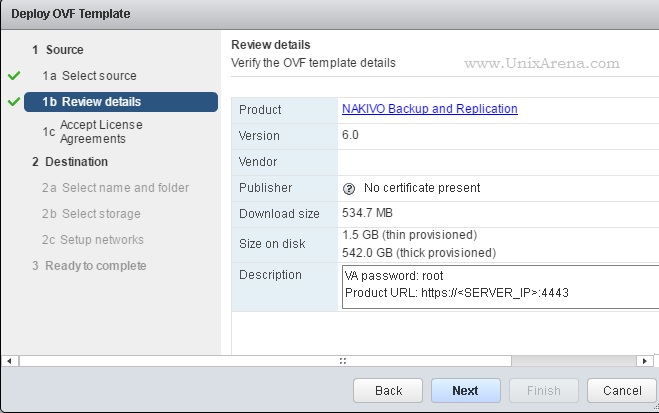Click the green checkmark beside Review details
The height and width of the screenshot is (413, 659).
point(14,102)
